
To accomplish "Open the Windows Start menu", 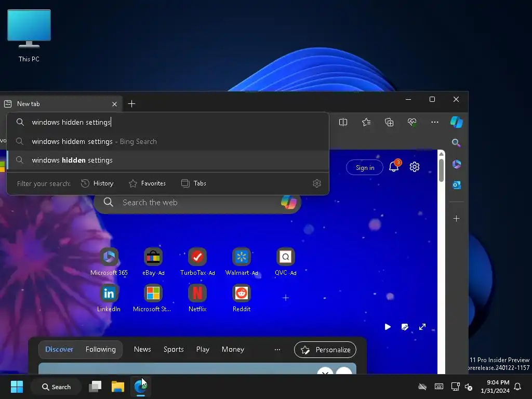I will click(x=17, y=387).
